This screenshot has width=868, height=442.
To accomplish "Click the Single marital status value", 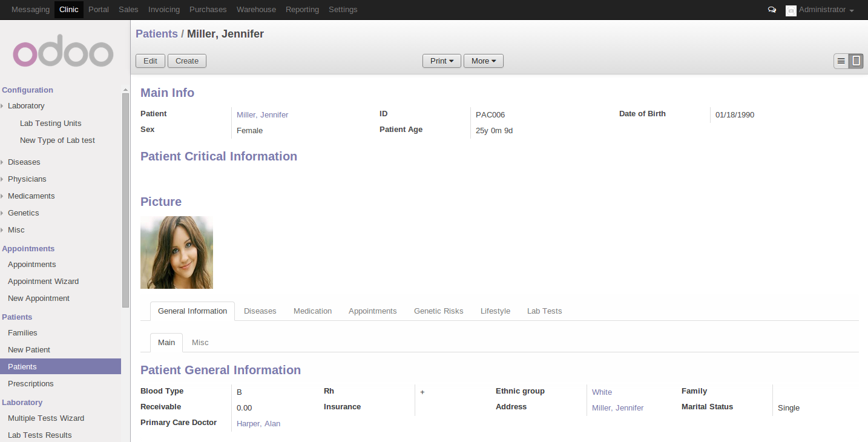I will pyautogui.click(x=789, y=408).
